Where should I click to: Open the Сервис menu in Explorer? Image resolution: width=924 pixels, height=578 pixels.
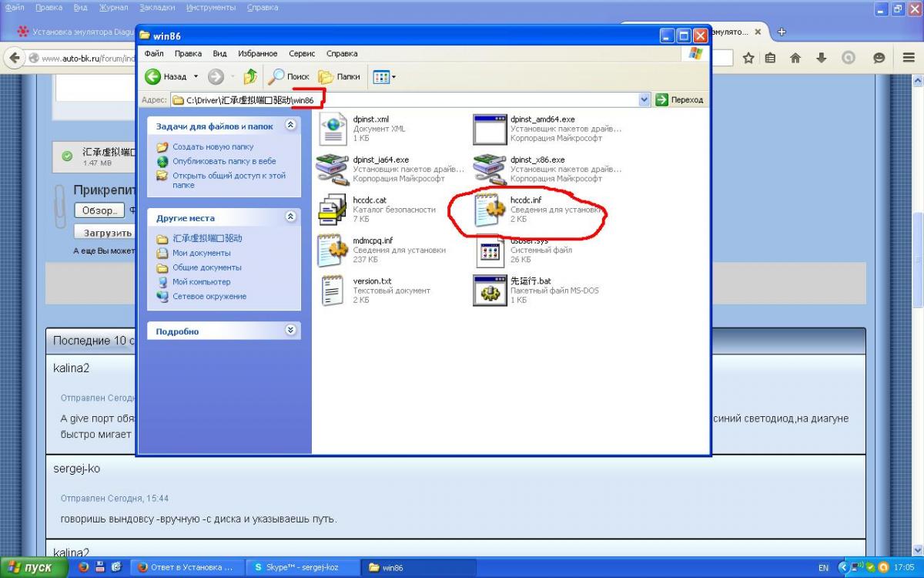click(x=301, y=54)
